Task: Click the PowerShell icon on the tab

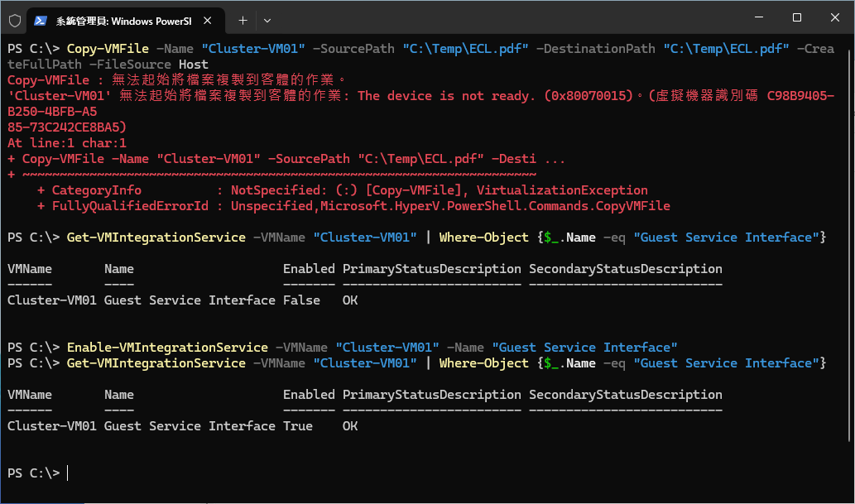Action: pos(41,19)
